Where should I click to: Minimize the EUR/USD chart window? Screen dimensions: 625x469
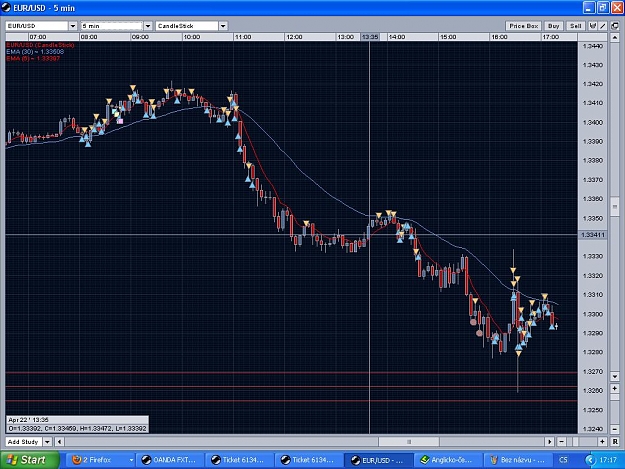[x=590, y=8]
